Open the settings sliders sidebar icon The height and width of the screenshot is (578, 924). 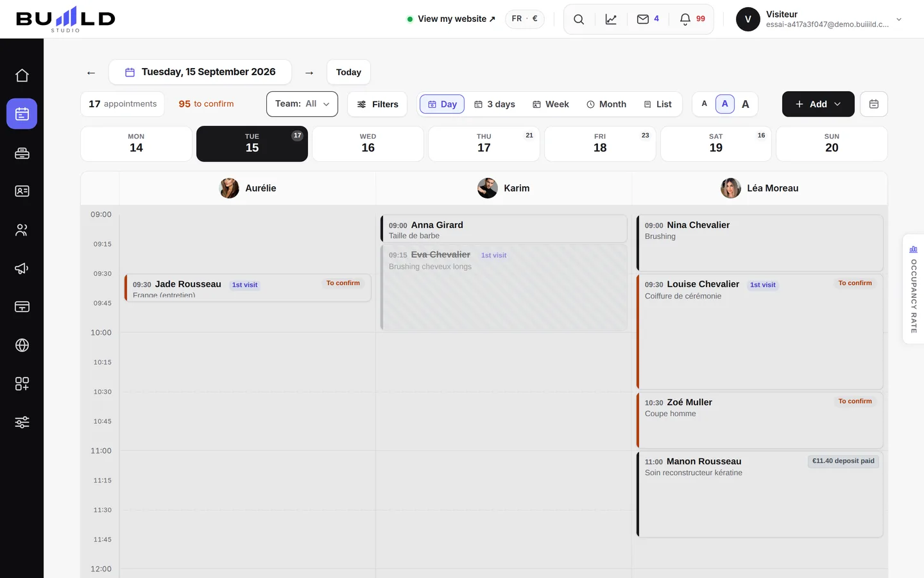coord(22,423)
